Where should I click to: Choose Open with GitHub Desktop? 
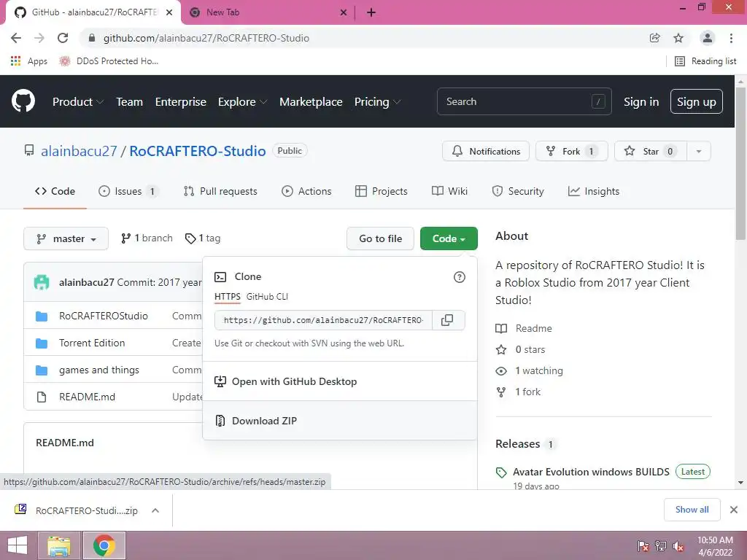[x=340, y=381]
